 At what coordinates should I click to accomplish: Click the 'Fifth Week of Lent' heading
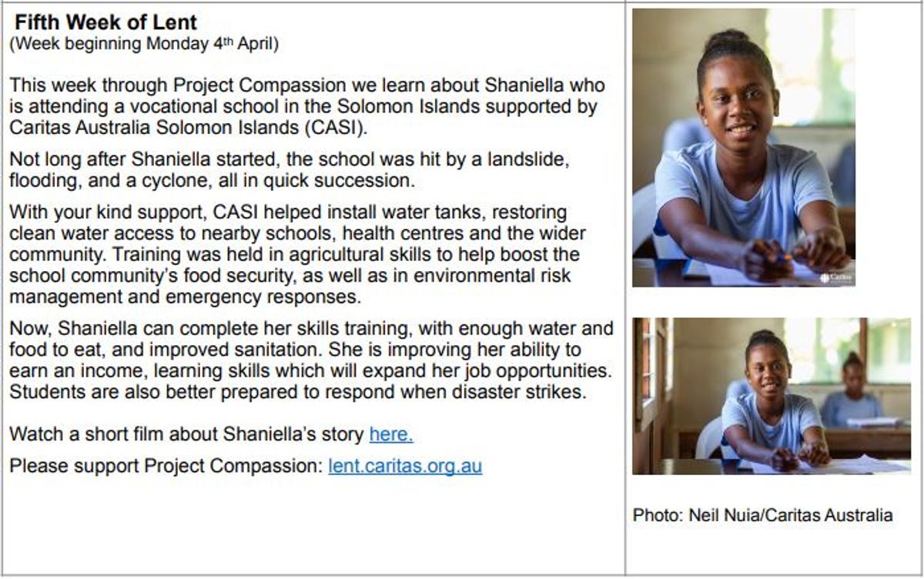106,22
